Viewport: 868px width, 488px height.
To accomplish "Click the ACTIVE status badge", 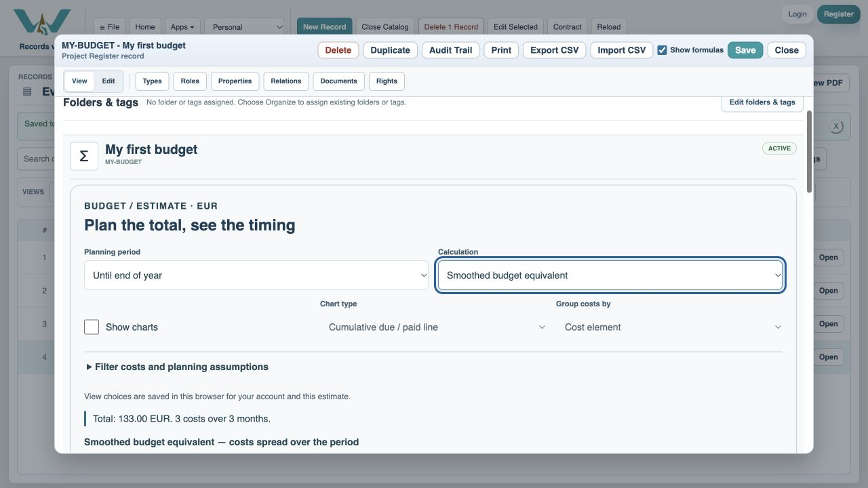I will click(779, 148).
